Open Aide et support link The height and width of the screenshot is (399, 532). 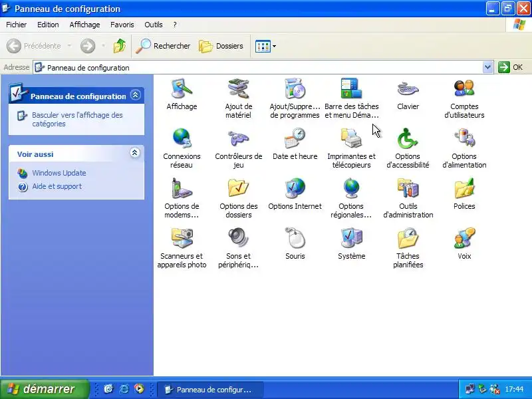(x=57, y=186)
